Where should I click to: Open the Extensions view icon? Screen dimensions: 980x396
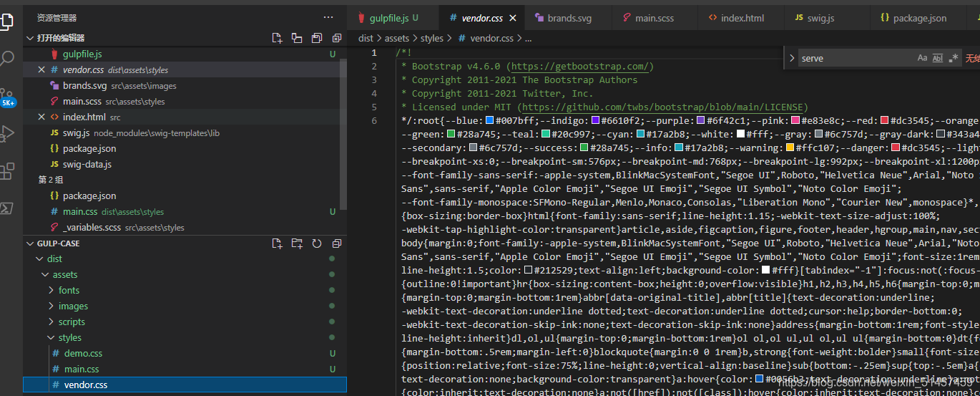point(7,171)
